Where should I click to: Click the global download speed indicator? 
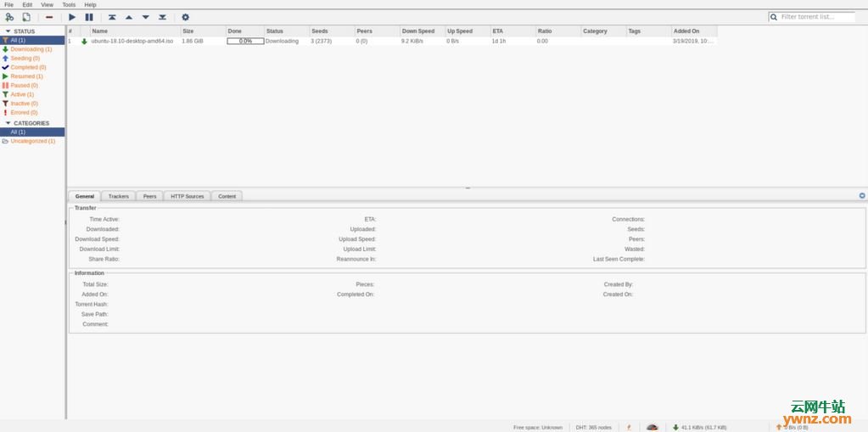click(x=699, y=427)
